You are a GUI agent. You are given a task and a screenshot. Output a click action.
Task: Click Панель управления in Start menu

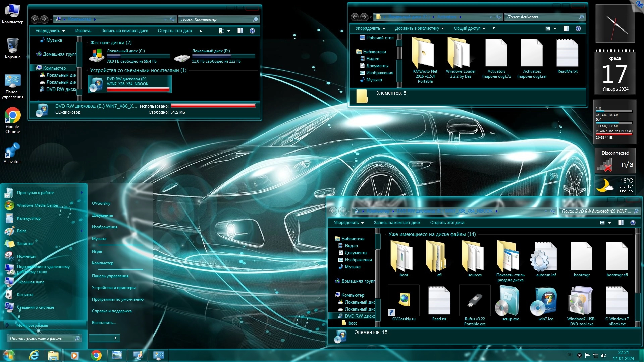click(x=110, y=276)
